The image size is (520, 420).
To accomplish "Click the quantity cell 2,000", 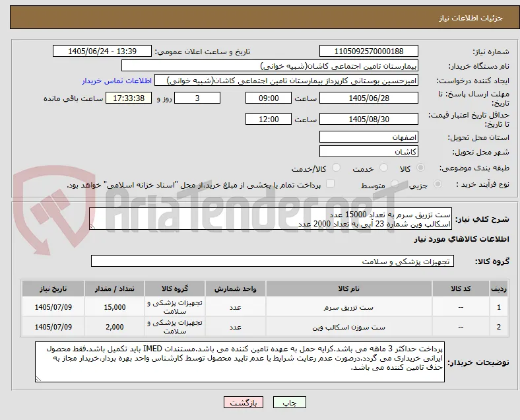I will pos(115,327).
